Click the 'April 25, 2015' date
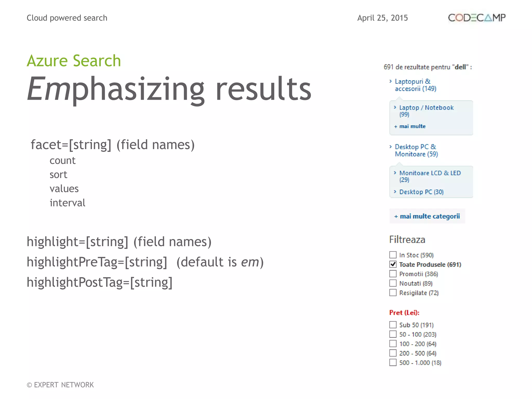532x399 pixels. [383, 18]
